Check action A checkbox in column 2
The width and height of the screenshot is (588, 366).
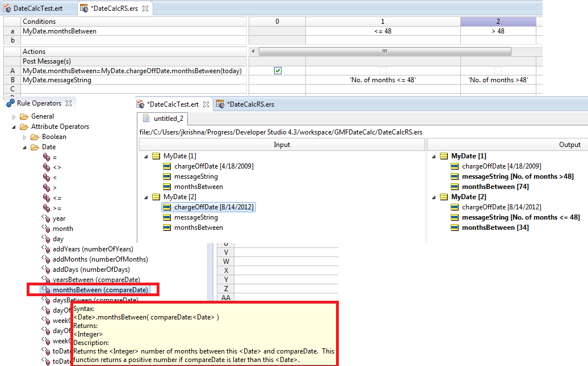tap(498, 70)
